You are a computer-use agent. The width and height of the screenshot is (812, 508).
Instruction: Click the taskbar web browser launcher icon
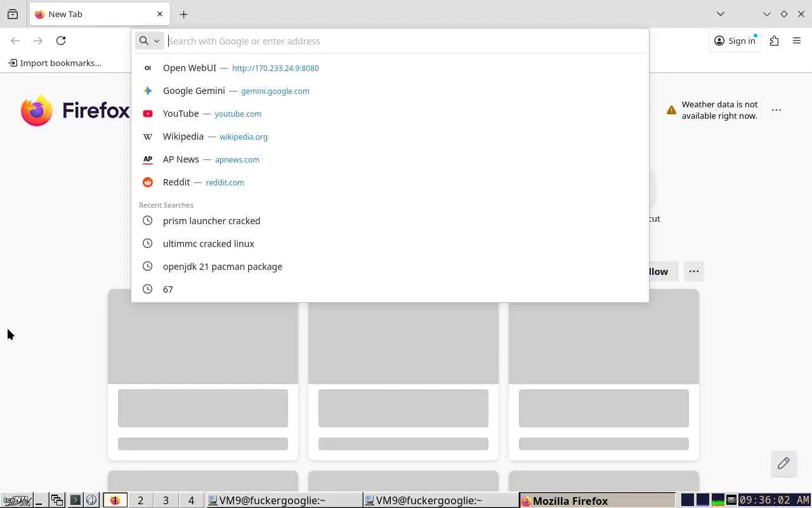coord(91,500)
